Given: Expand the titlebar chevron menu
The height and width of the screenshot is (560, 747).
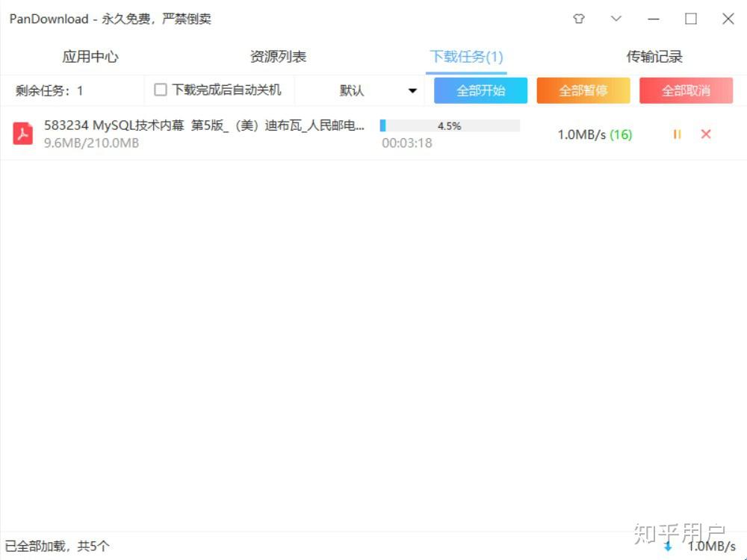Looking at the screenshot, I should (x=616, y=19).
